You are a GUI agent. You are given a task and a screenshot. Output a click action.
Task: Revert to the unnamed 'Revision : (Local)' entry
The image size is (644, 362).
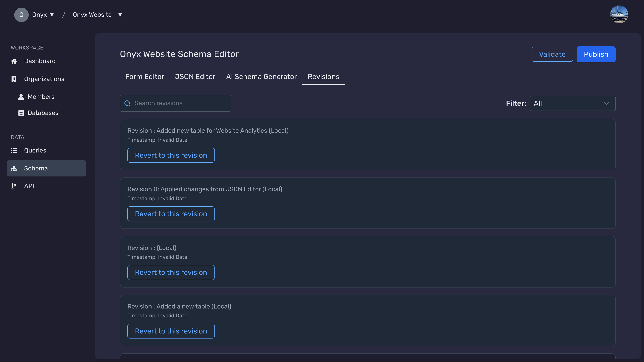[x=171, y=272]
